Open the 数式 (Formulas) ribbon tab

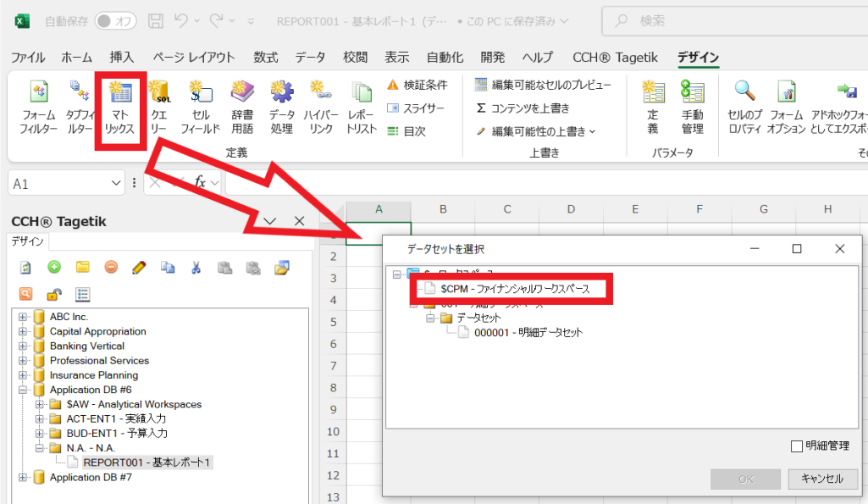tap(265, 58)
